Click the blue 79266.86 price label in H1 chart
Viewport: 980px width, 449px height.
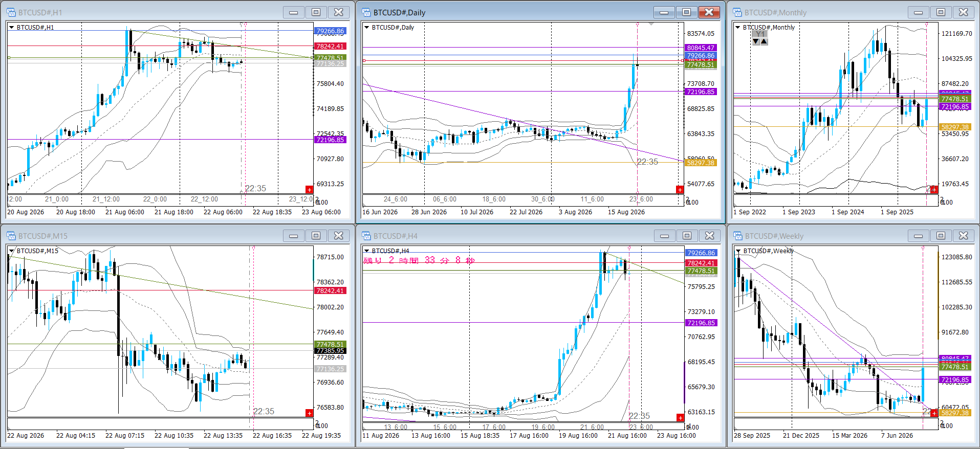[x=330, y=31]
